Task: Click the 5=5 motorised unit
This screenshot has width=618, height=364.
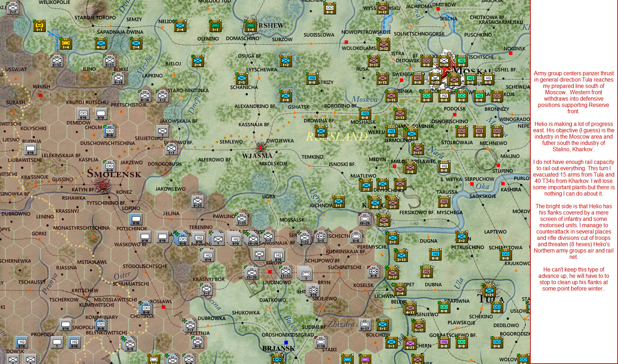Action: coord(321,237)
